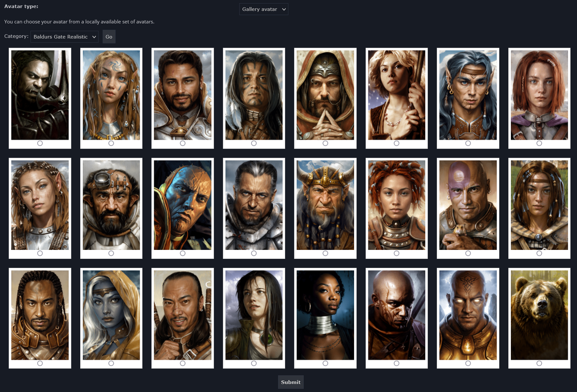
Task: Select radio button under black-haired woman with green pendant
Action: pyautogui.click(x=254, y=363)
